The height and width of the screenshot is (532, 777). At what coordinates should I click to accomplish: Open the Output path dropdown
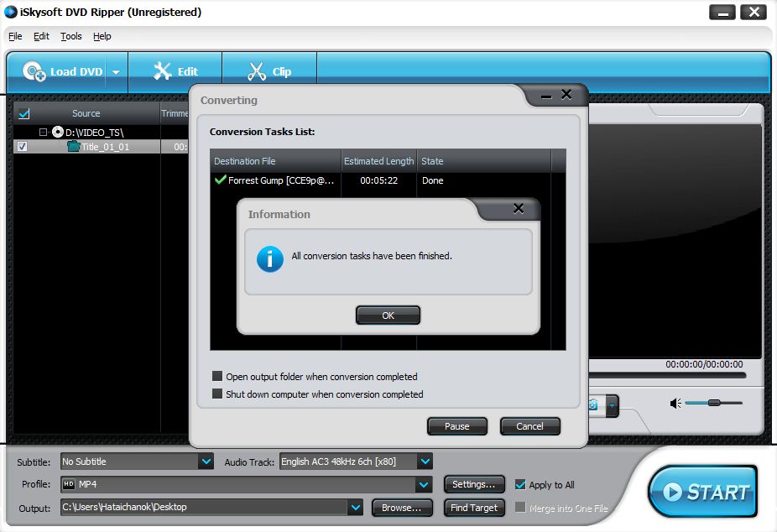point(355,507)
